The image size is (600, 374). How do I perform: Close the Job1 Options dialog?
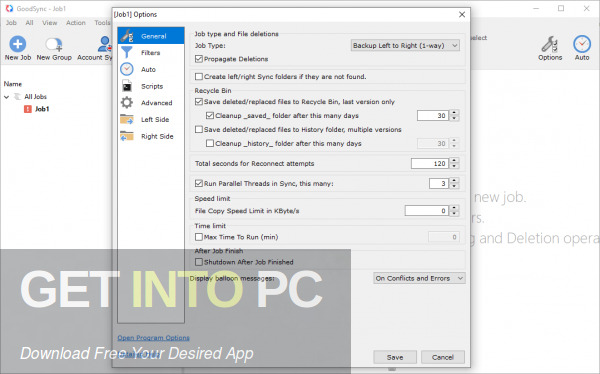(x=462, y=15)
